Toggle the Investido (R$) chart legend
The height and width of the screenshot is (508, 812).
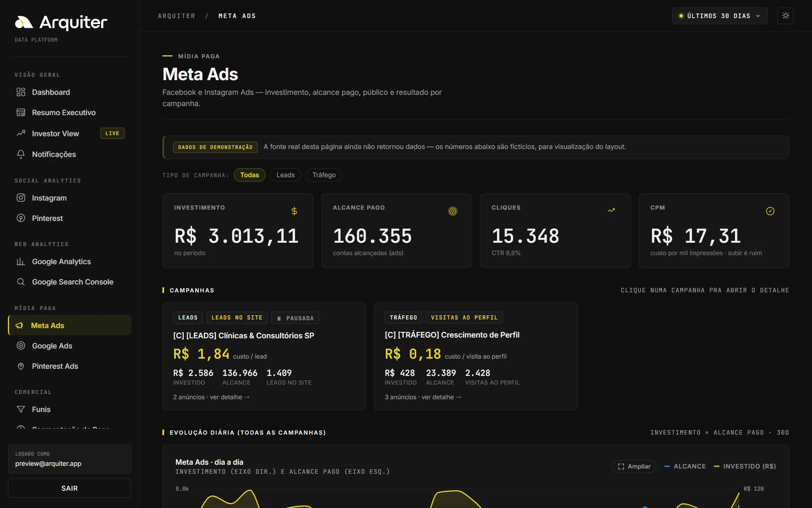click(x=745, y=466)
